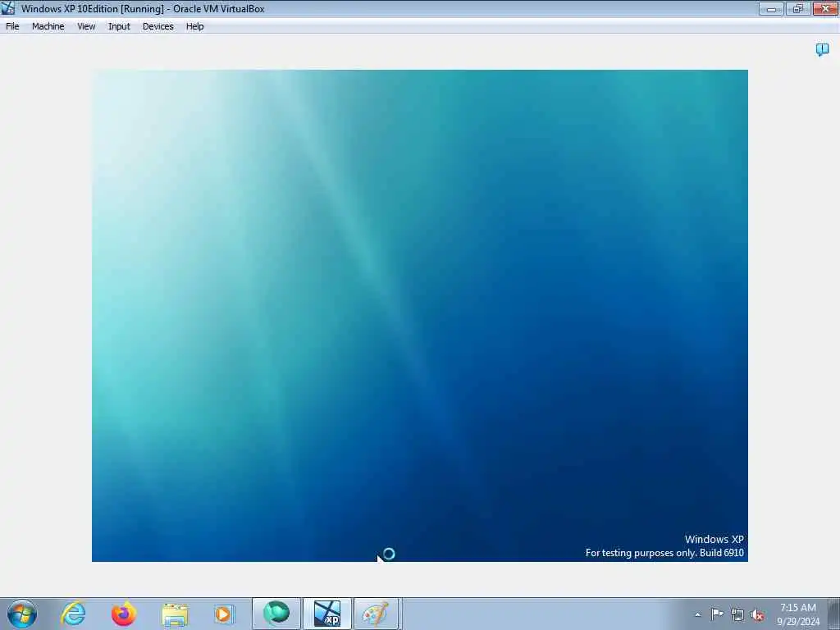The width and height of the screenshot is (840, 630).
Task: Launch Firefox from the taskbar
Action: (x=124, y=614)
